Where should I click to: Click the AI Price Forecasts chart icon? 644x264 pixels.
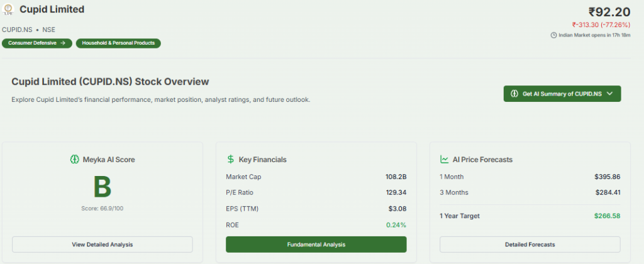pos(444,160)
